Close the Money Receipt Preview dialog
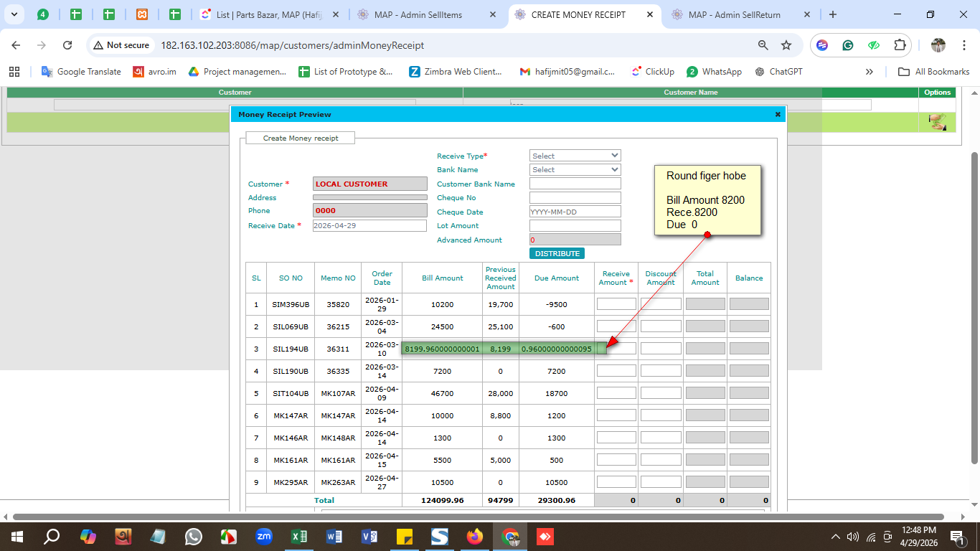980x551 pixels. 778,114
